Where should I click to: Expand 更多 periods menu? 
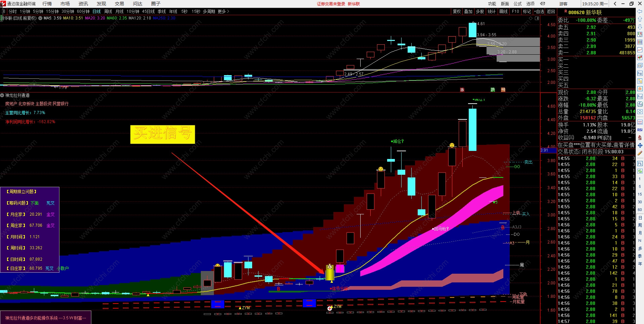223,11
